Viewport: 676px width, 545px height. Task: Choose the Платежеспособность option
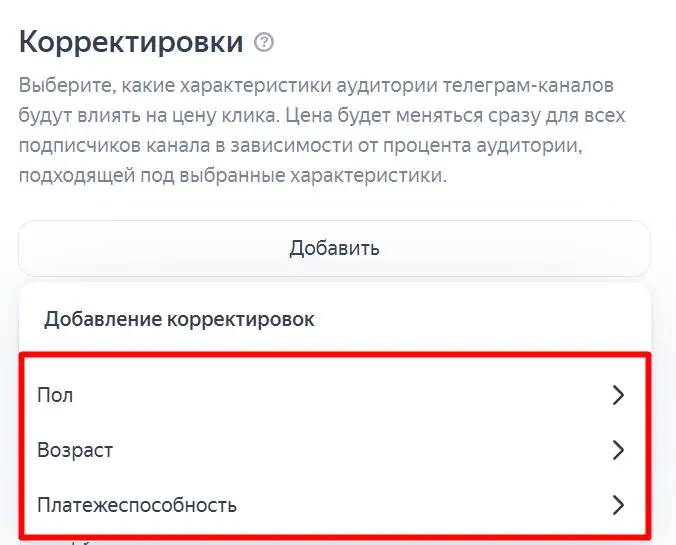(334, 505)
